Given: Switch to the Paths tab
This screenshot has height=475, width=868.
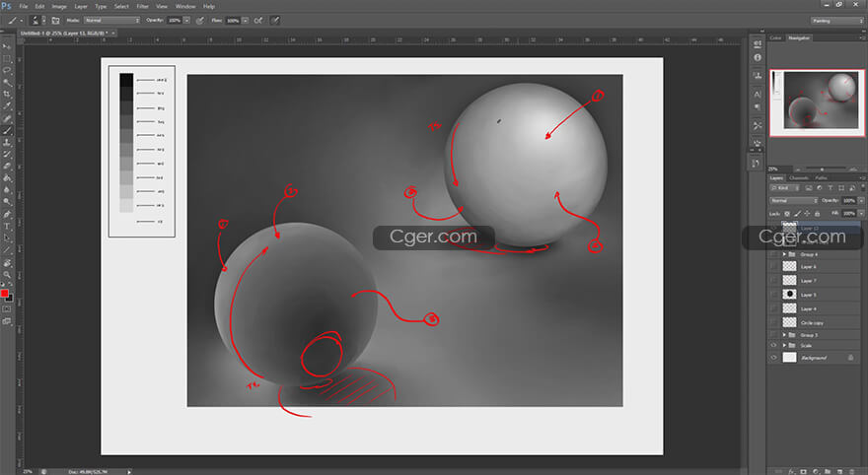Looking at the screenshot, I should pos(822,178).
